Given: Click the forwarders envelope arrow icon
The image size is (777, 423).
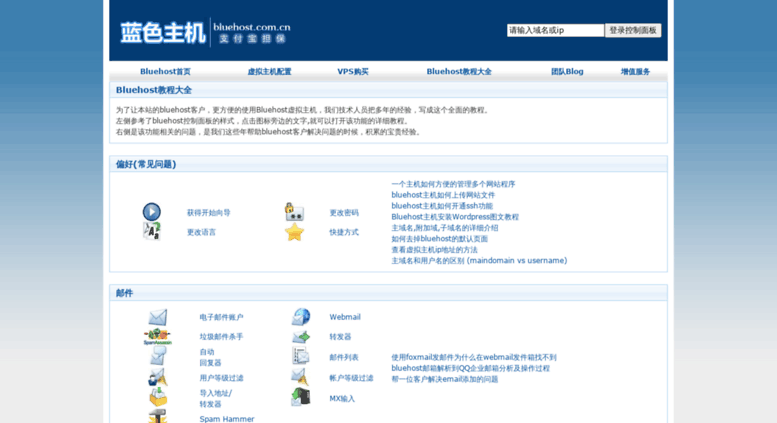Looking at the screenshot, I should [x=301, y=337].
